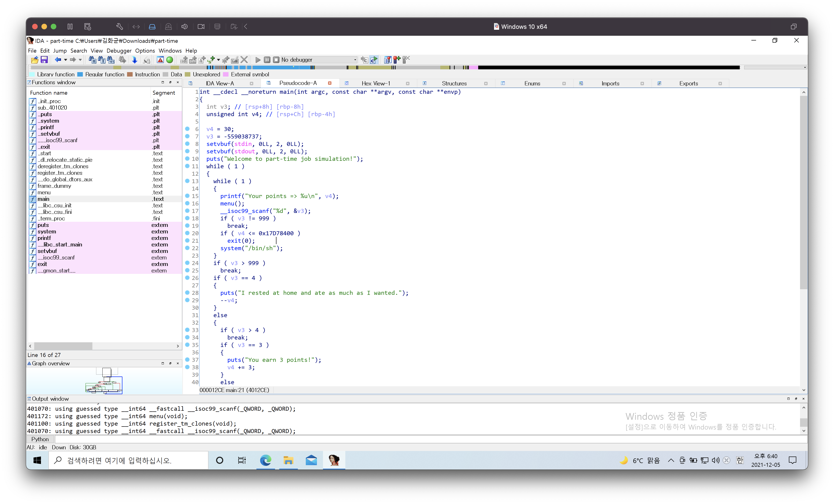
Task: Click the Pause process toolbar button
Action: click(x=267, y=60)
